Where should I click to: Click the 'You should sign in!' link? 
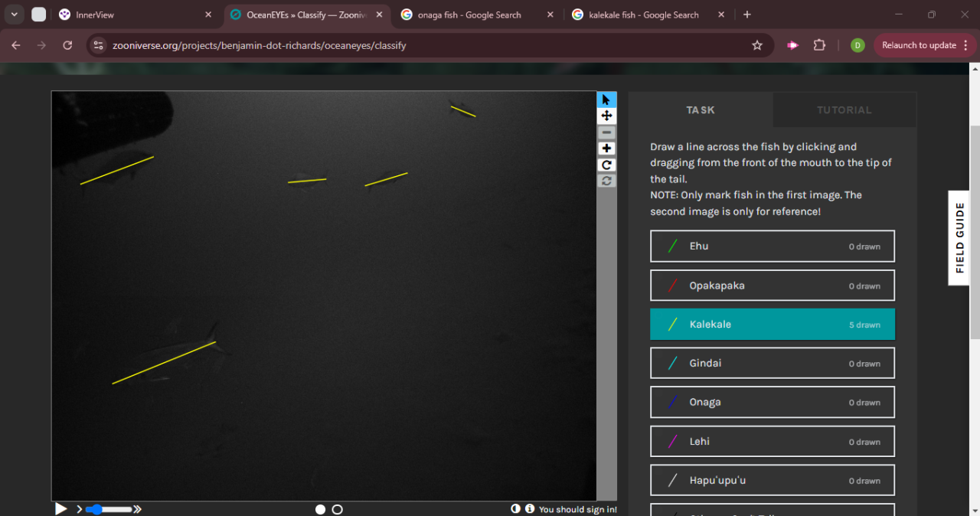point(578,509)
